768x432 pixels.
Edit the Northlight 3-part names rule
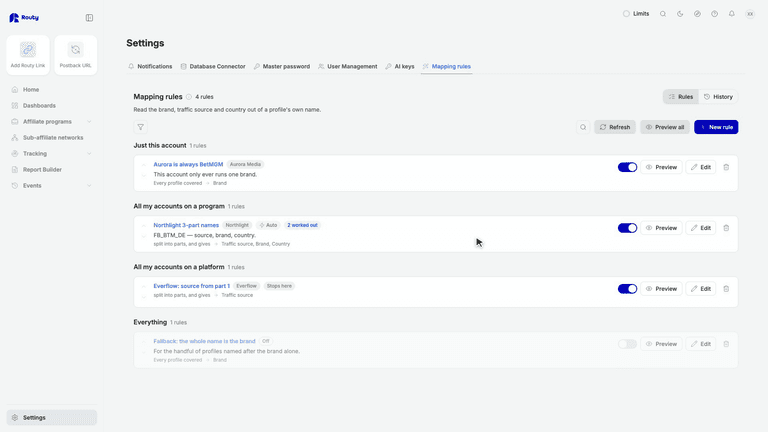click(x=701, y=228)
